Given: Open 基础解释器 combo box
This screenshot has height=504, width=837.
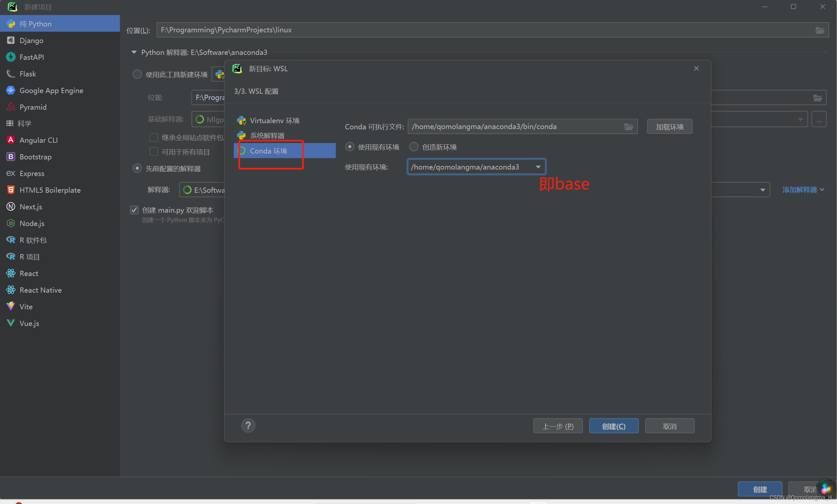Looking at the screenshot, I should [208, 120].
